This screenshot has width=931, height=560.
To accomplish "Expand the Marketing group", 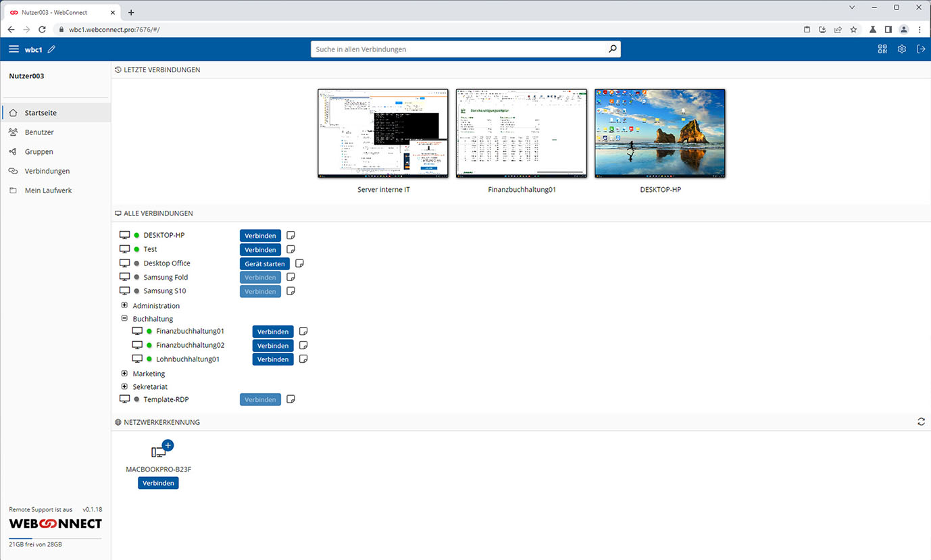I will click(124, 373).
